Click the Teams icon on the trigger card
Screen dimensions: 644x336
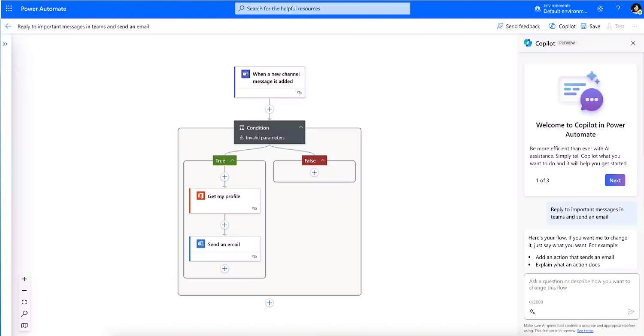point(245,74)
